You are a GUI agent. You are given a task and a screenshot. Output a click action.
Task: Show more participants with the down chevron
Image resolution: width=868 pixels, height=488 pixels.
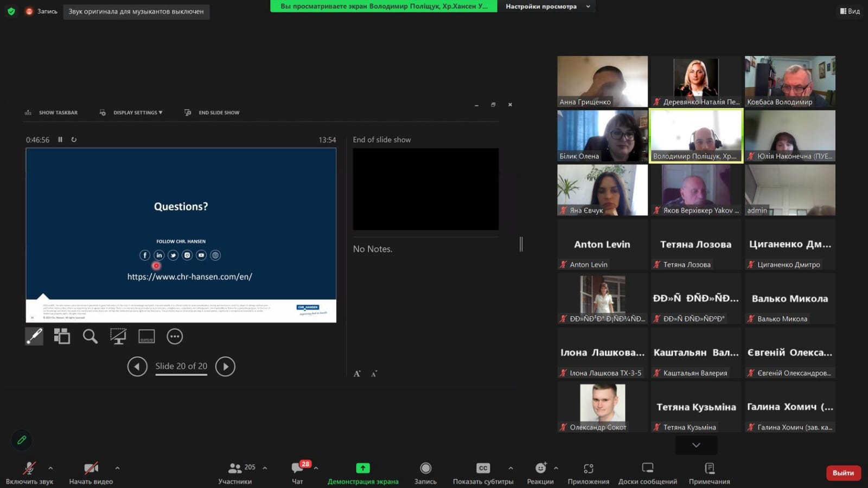696,445
